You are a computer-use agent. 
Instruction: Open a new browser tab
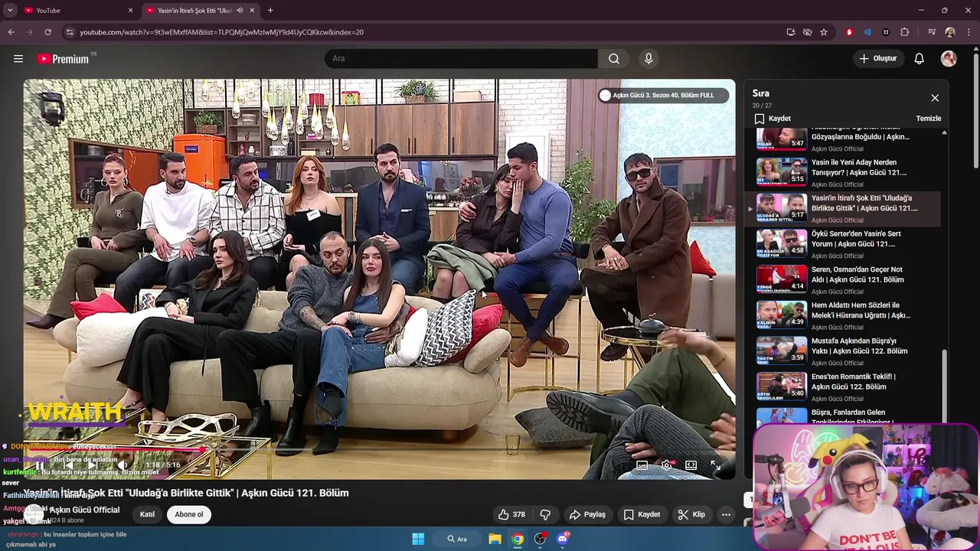pyautogui.click(x=270, y=11)
